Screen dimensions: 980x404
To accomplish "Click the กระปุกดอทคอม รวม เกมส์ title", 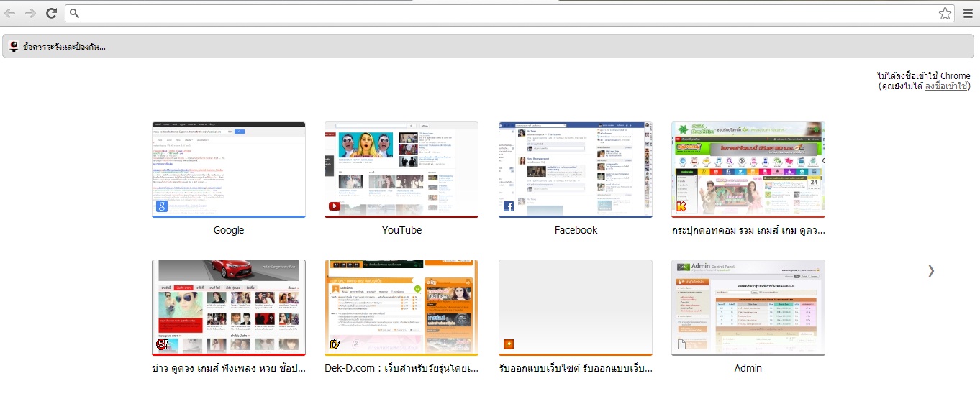I will tap(748, 230).
